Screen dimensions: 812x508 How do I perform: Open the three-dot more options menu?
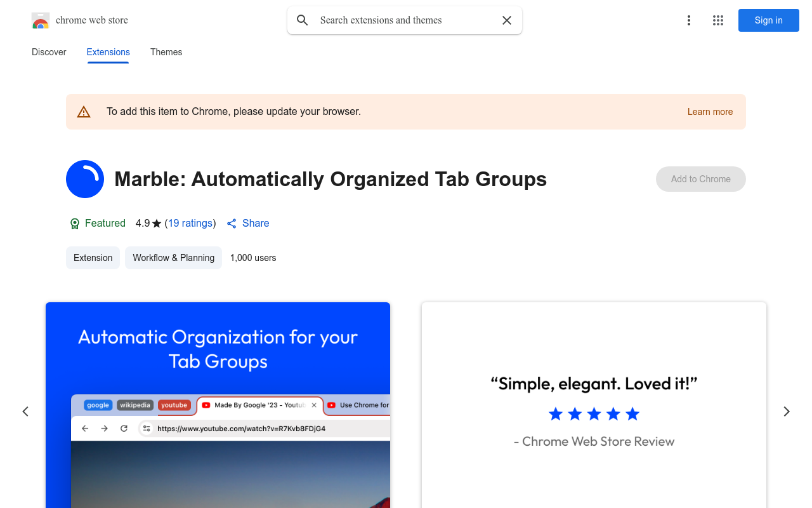click(x=689, y=20)
